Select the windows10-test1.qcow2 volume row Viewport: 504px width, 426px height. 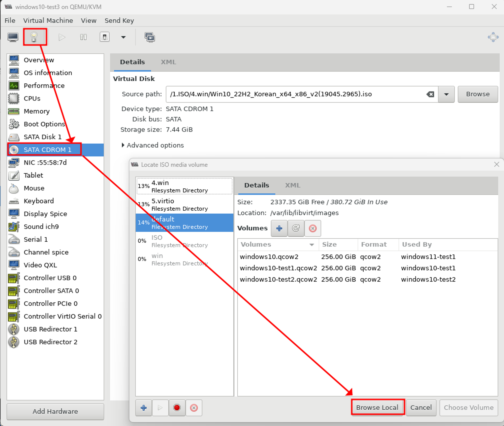coord(278,268)
